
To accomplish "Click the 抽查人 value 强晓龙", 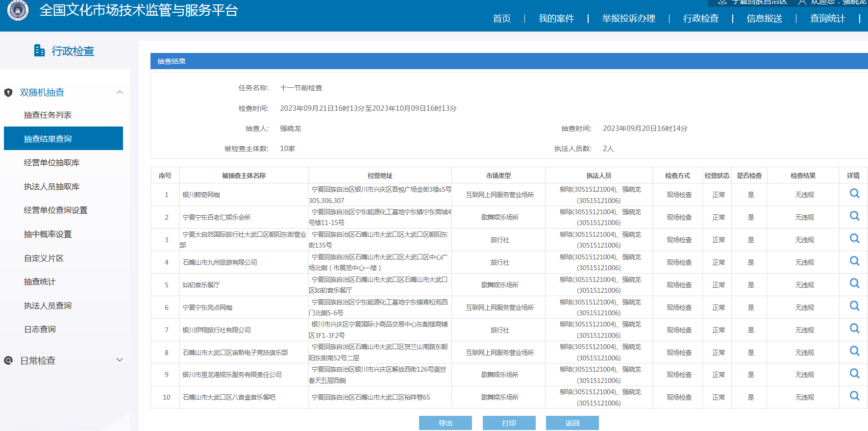I will [x=290, y=128].
